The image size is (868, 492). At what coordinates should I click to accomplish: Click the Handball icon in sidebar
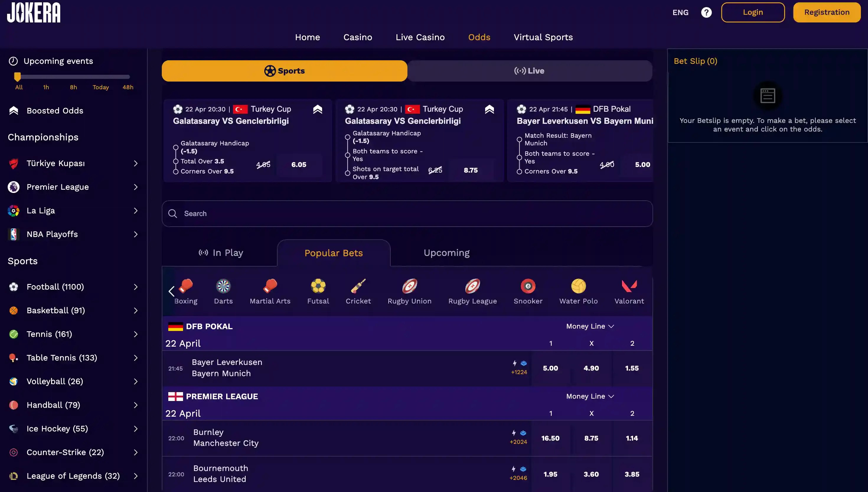tap(14, 405)
